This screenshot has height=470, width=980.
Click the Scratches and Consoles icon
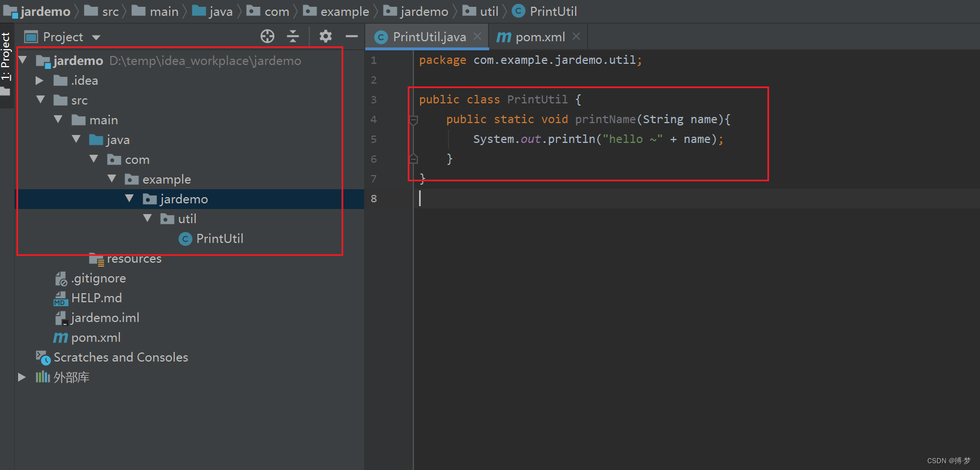pyautogui.click(x=43, y=358)
